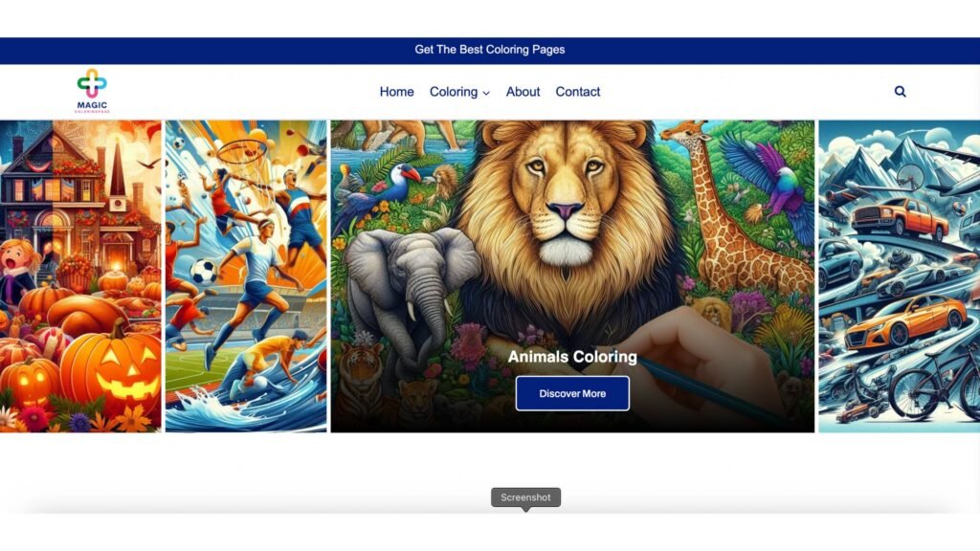Screen dimensions: 980x551
Task: Click the soccer ball in the sports slide
Action: pyautogui.click(x=204, y=272)
